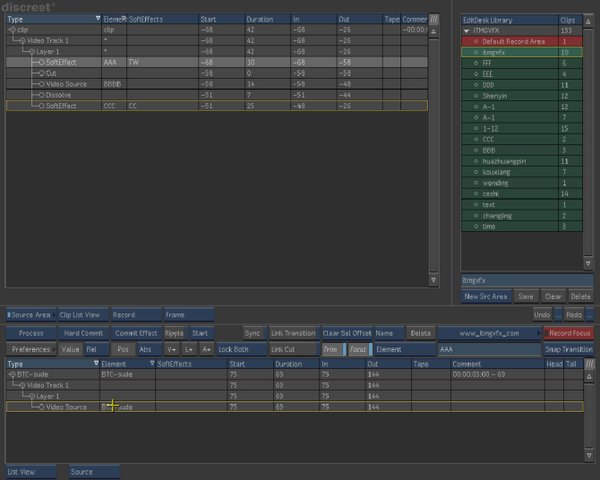Screen dimensions: 600x480
Task: Switch to the List View tab
Action: [x=22, y=471]
